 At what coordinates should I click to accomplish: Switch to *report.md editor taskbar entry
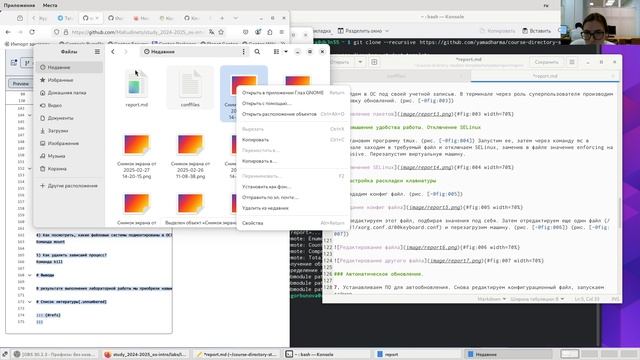(x=236, y=354)
